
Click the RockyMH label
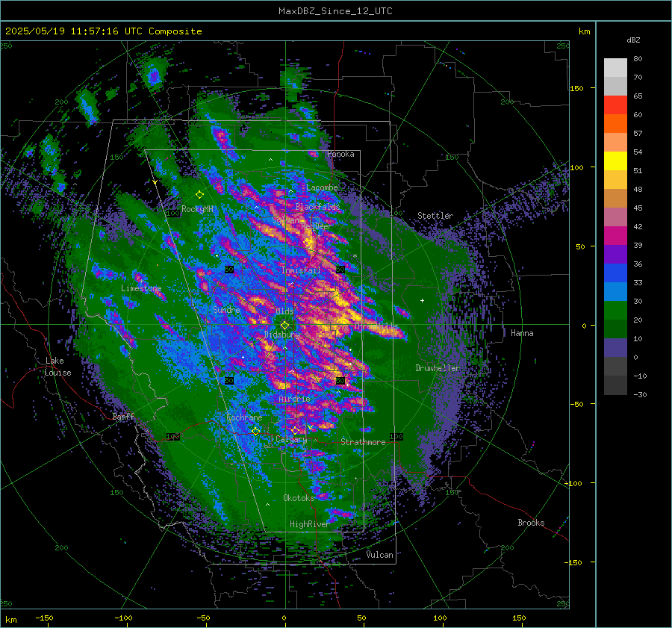tap(197, 209)
